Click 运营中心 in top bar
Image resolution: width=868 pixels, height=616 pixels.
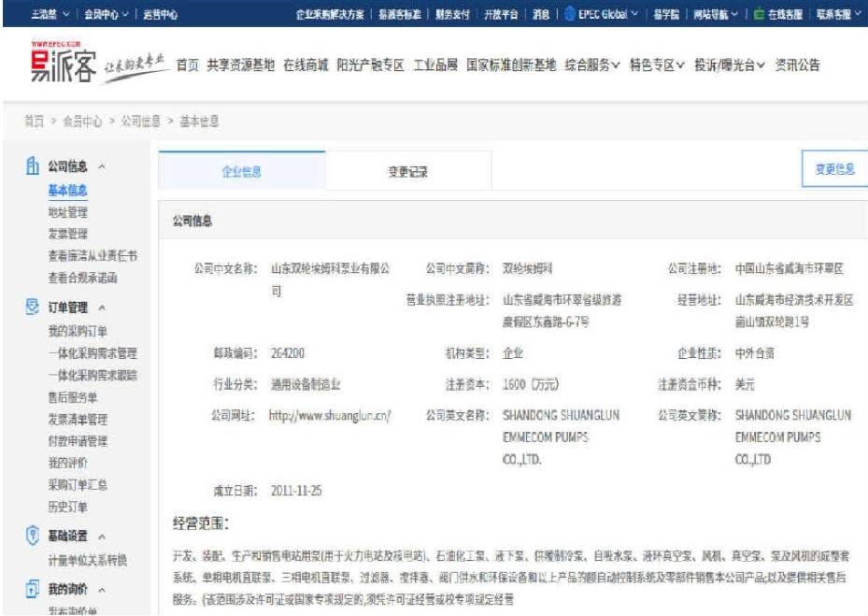tap(160, 14)
